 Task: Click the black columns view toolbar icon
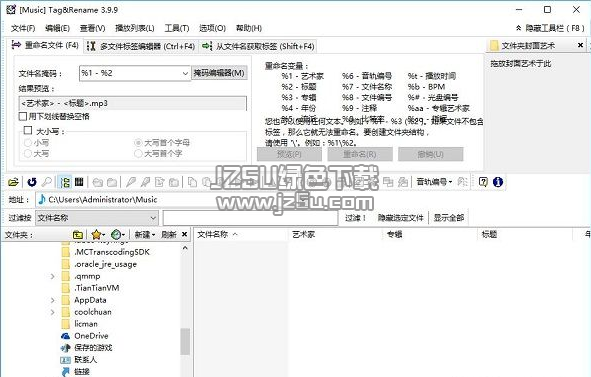[x=79, y=182]
